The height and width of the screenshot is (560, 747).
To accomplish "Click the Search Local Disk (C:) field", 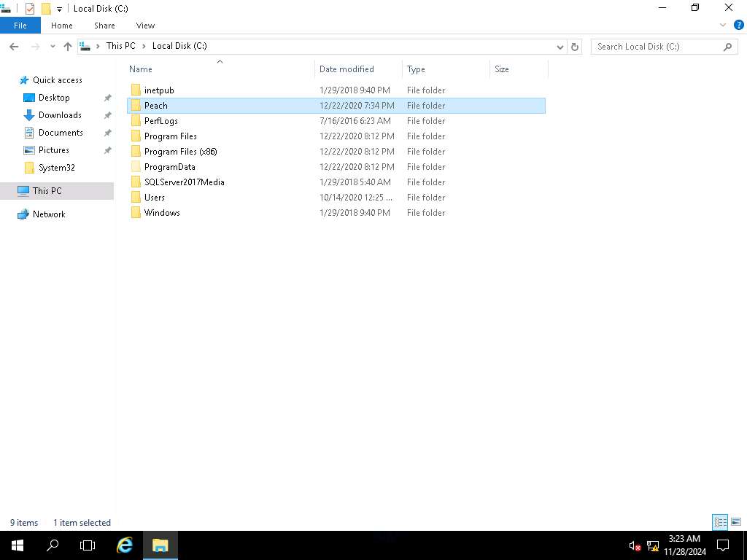I will coord(657,47).
